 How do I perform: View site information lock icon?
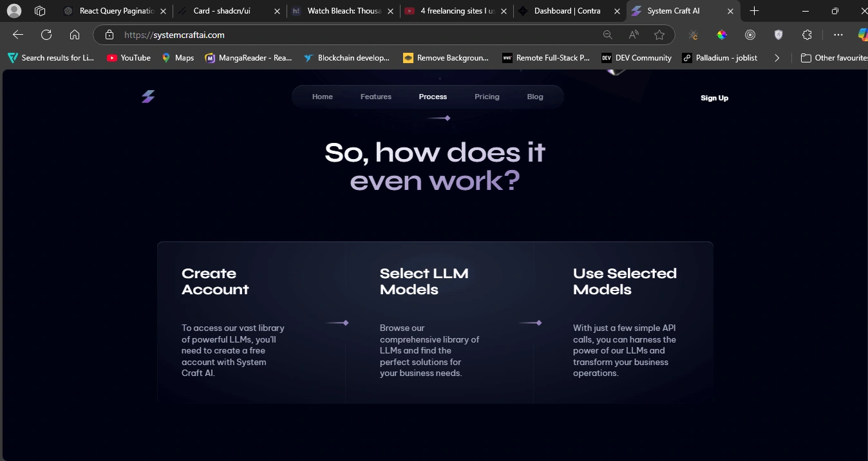coord(109,35)
